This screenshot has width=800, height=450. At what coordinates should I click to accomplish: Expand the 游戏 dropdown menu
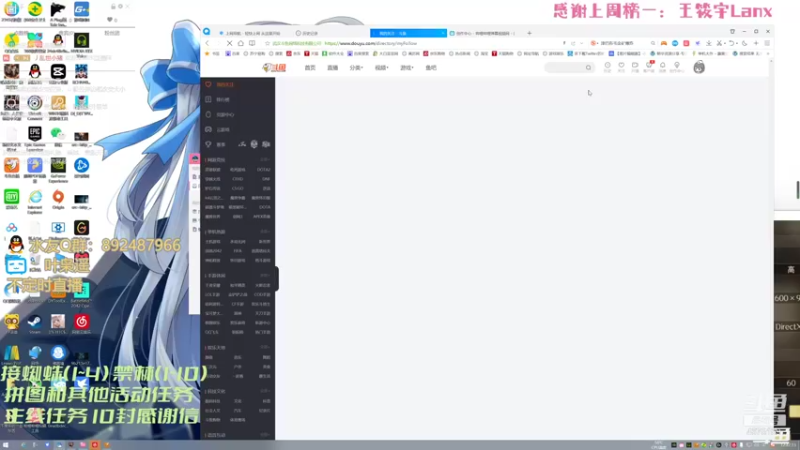coord(407,67)
